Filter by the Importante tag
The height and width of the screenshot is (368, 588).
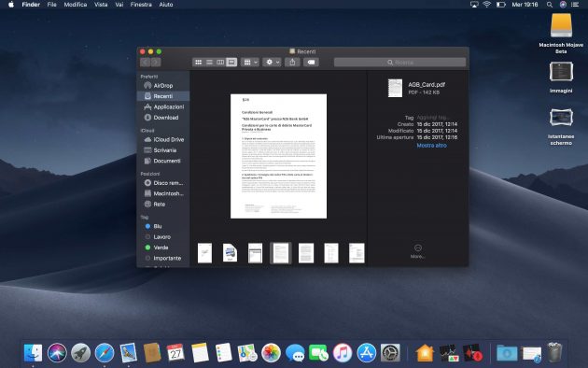pyautogui.click(x=163, y=259)
